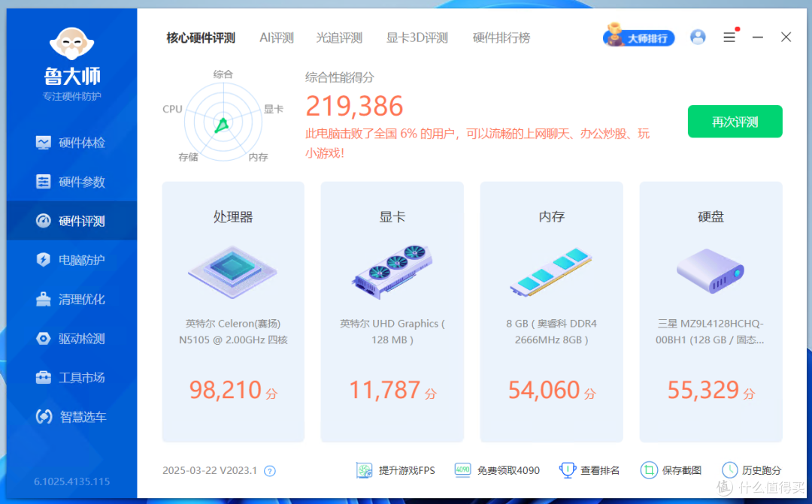
Task: Click the 奥睿科 DDR4 memory description
Action: 552,332
